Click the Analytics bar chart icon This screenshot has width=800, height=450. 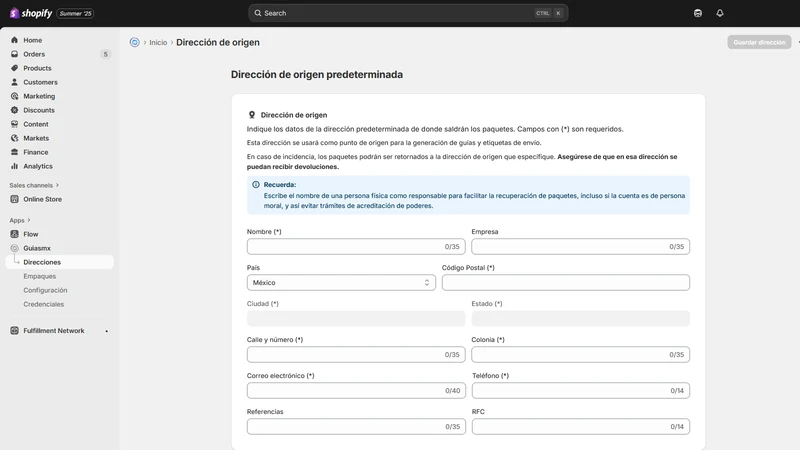click(14, 166)
